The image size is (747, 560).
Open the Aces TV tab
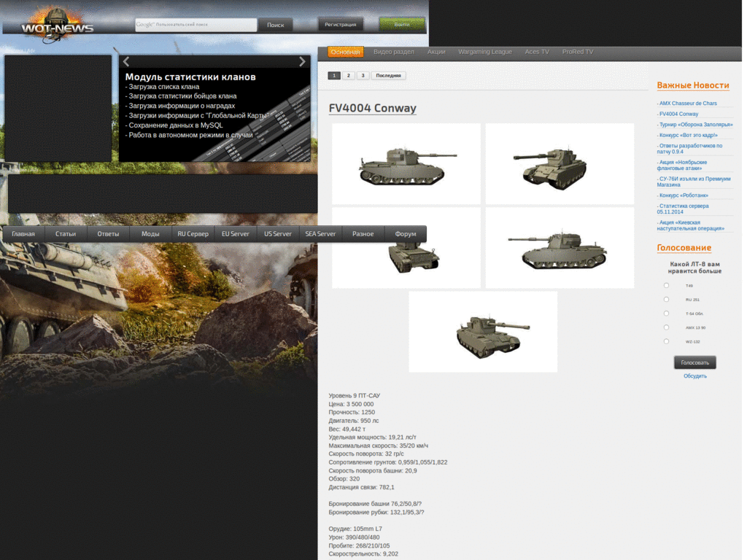coord(537,52)
